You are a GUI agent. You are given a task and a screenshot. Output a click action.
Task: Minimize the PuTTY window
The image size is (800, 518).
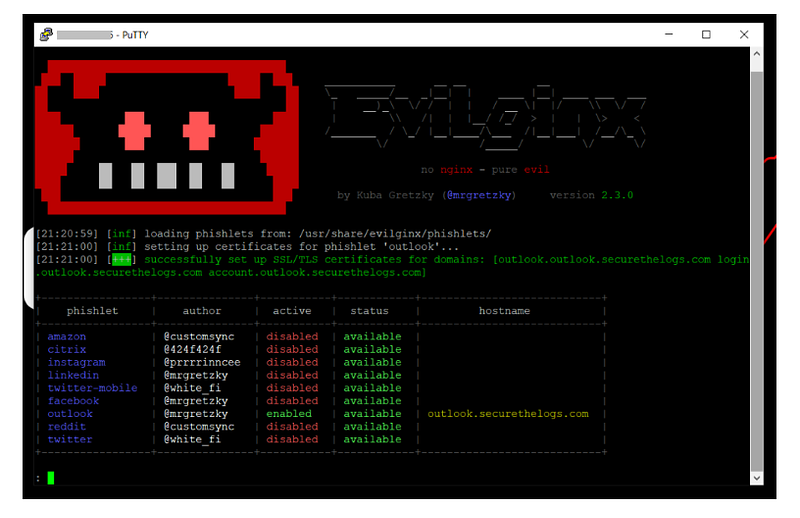[668, 35]
